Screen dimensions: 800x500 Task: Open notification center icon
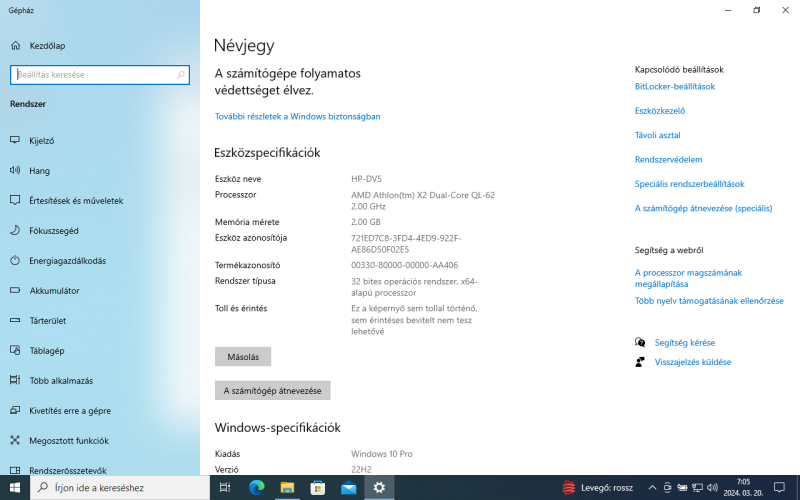click(x=779, y=488)
